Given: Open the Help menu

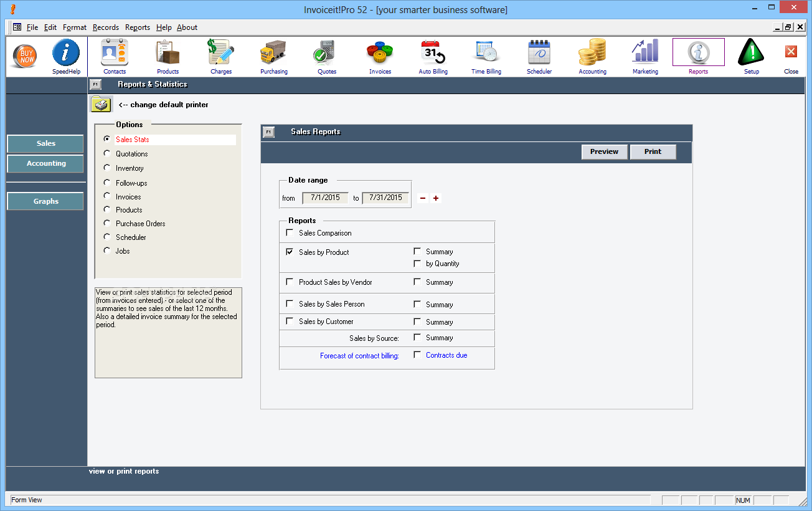Looking at the screenshot, I should click(164, 27).
